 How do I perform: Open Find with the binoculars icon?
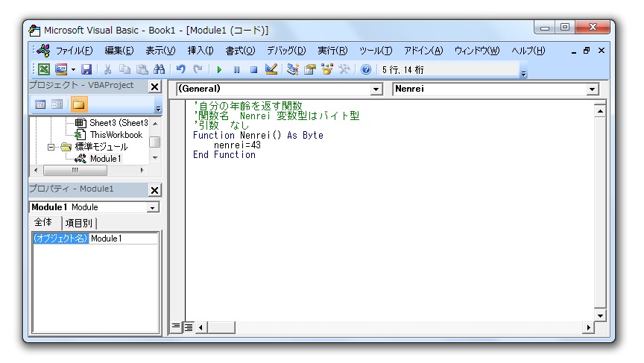160,69
